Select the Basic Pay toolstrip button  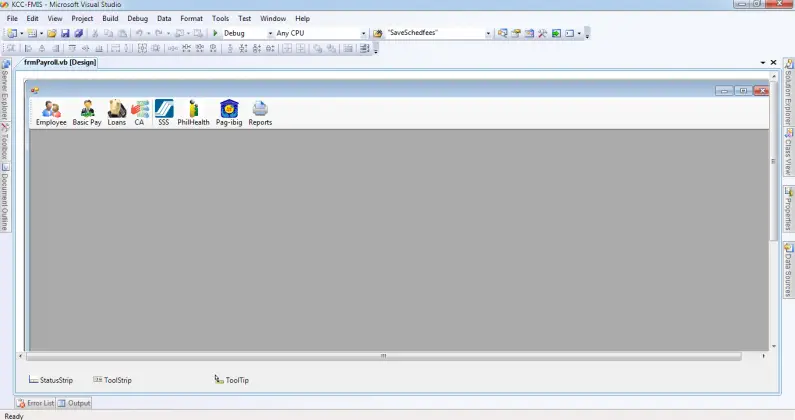(x=87, y=113)
